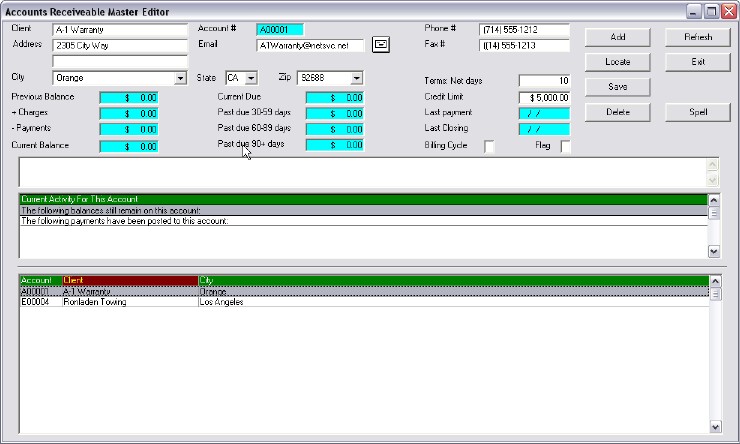The image size is (740, 444).
Task: Click the email envelope icon
Action: tap(380, 45)
